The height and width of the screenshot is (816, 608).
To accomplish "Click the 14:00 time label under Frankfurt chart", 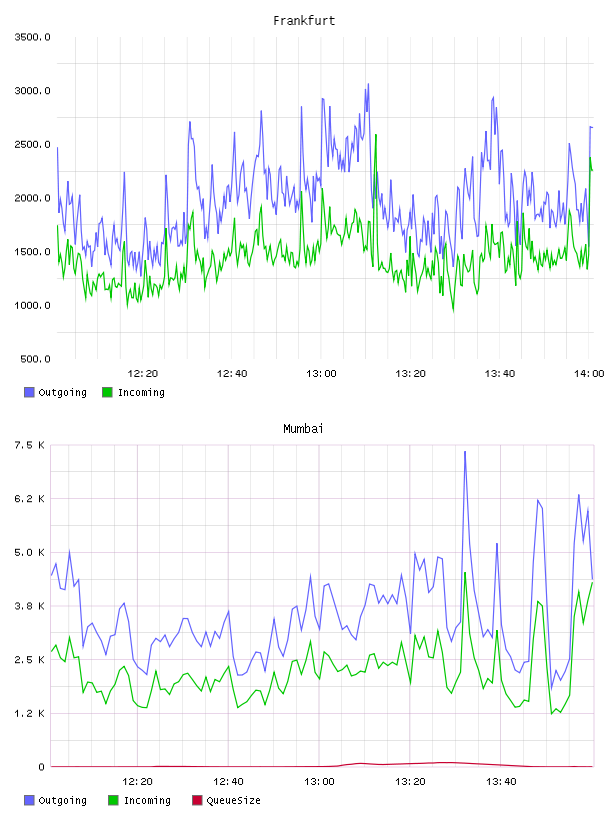I will [589, 373].
